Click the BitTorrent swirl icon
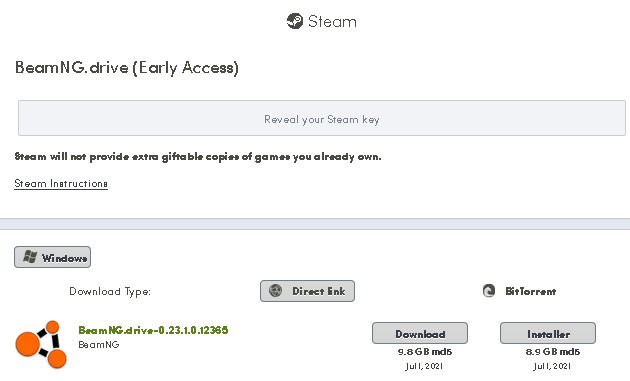630x381 pixels. click(489, 291)
